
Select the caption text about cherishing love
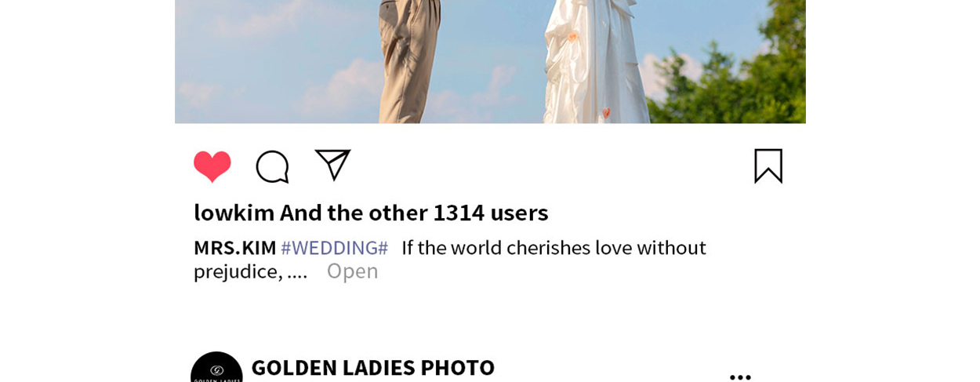[x=554, y=248]
